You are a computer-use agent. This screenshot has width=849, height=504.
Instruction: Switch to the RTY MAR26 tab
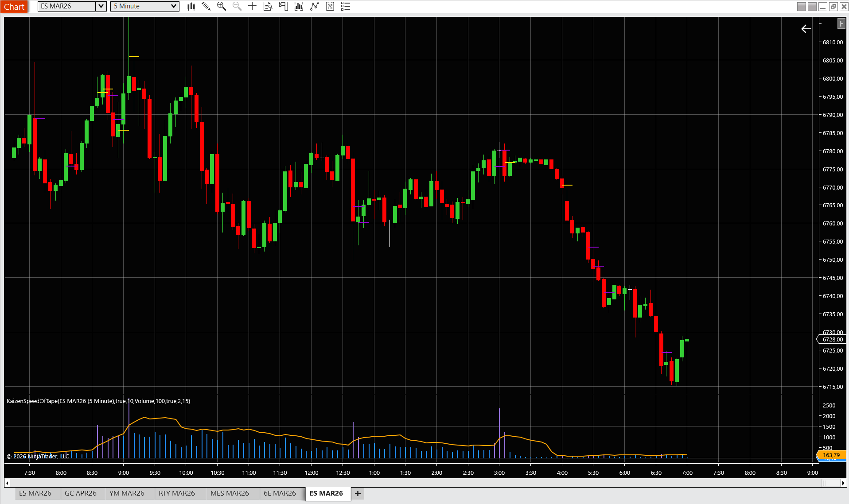tap(176, 493)
